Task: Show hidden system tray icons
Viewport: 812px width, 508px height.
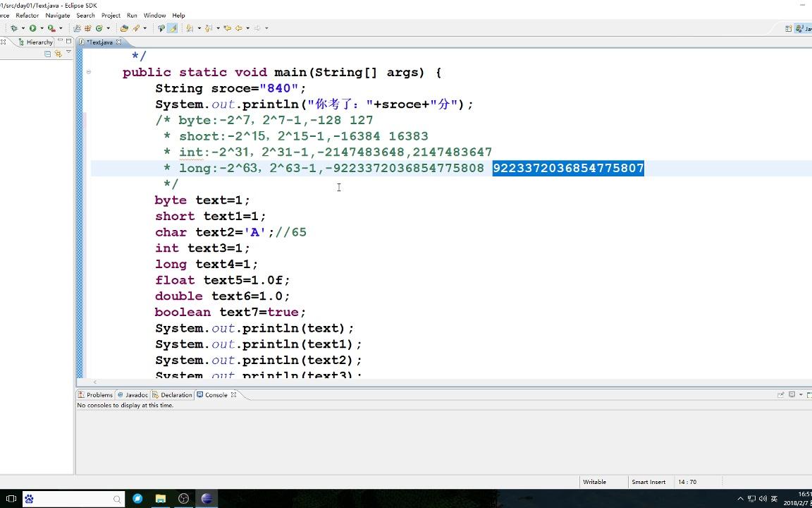Action: click(x=741, y=499)
